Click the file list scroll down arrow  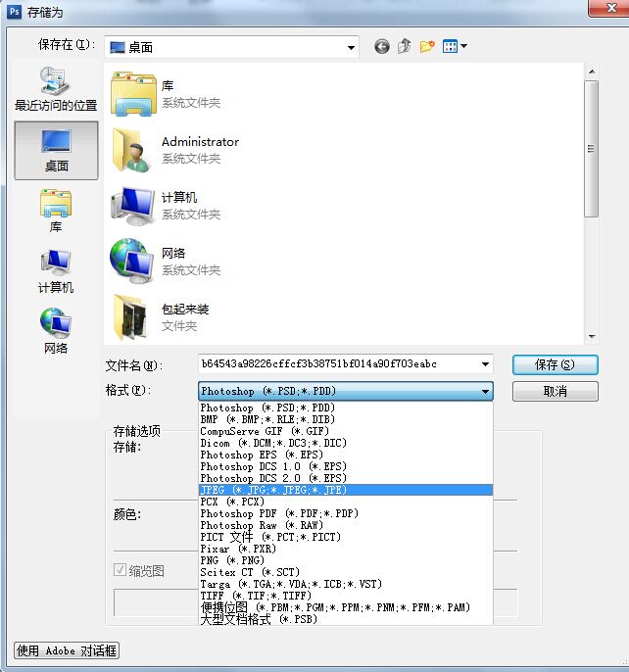point(592,336)
